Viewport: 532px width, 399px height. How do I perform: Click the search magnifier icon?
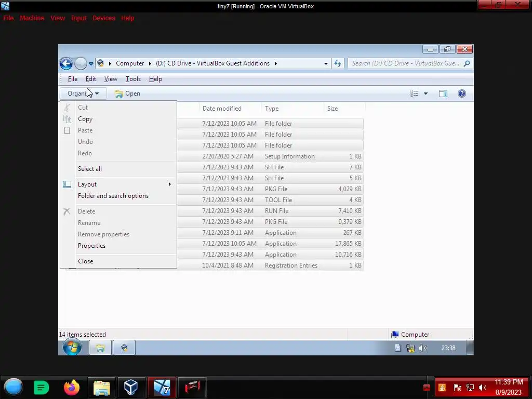pos(467,63)
